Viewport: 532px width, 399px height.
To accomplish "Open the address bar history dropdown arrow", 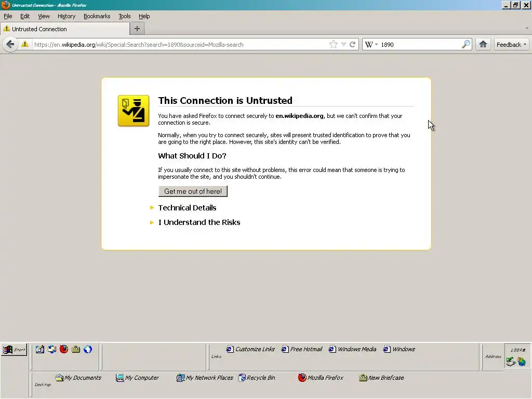I will pyautogui.click(x=343, y=45).
